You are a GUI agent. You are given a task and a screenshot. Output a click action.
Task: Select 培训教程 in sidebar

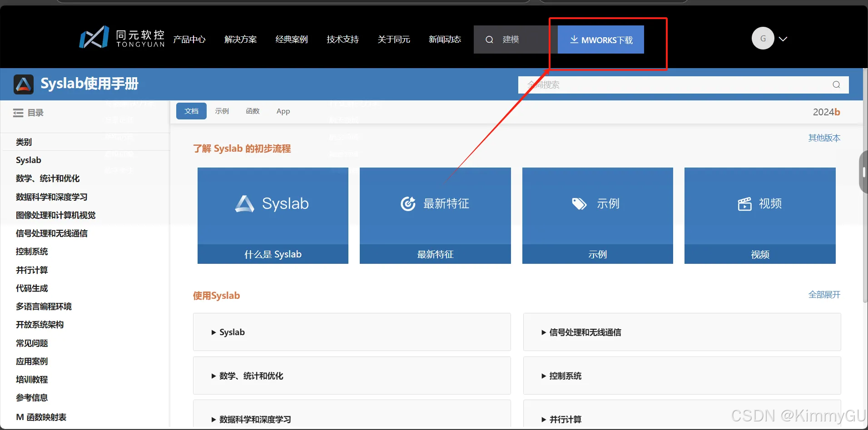pyautogui.click(x=32, y=380)
